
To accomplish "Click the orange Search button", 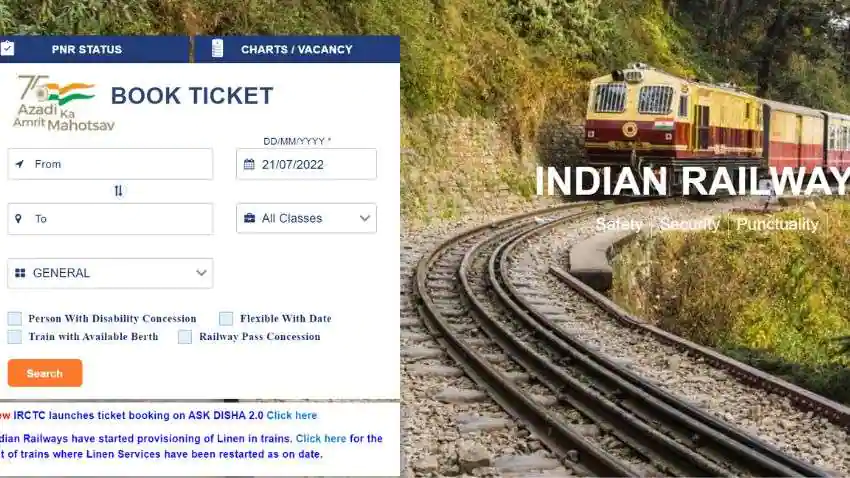I will [45, 373].
